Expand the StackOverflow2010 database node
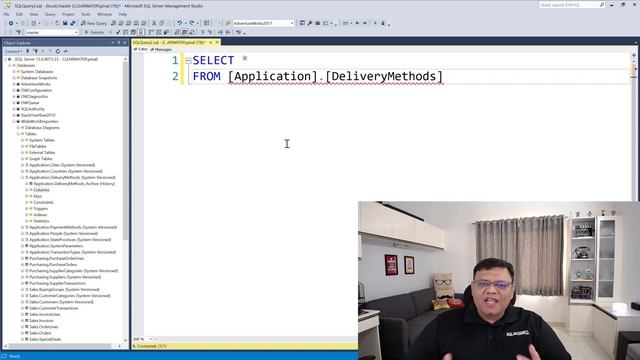The width and height of the screenshot is (640, 360). [14, 115]
